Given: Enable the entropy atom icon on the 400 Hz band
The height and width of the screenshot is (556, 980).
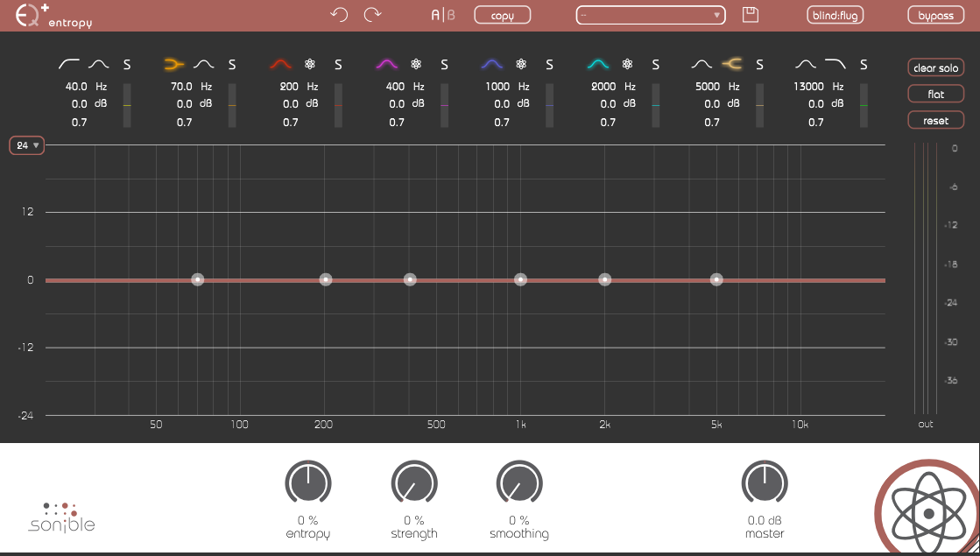Looking at the screenshot, I should tap(416, 64).
